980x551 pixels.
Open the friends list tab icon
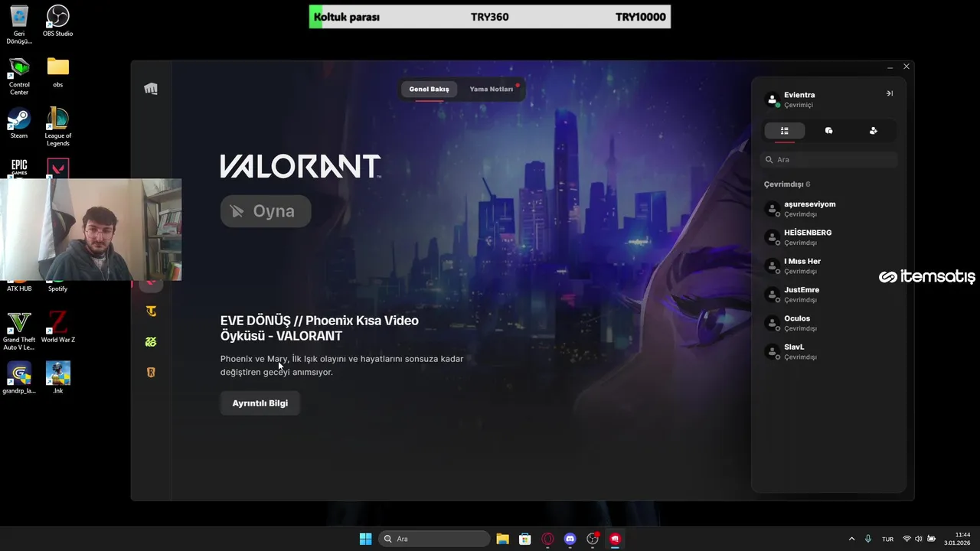[784, 131]
